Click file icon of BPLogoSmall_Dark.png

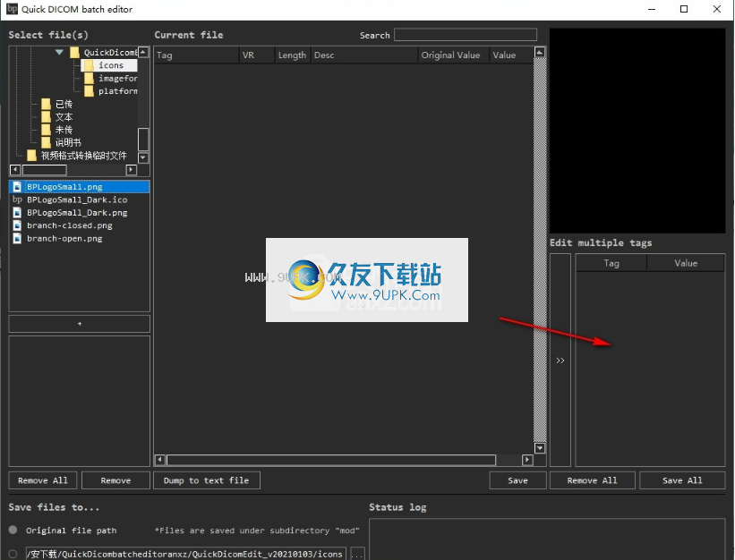(17, 213)
